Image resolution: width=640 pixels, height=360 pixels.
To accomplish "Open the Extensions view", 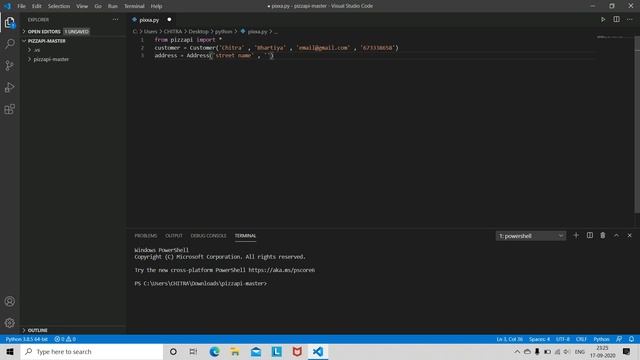I will (10, 109).
